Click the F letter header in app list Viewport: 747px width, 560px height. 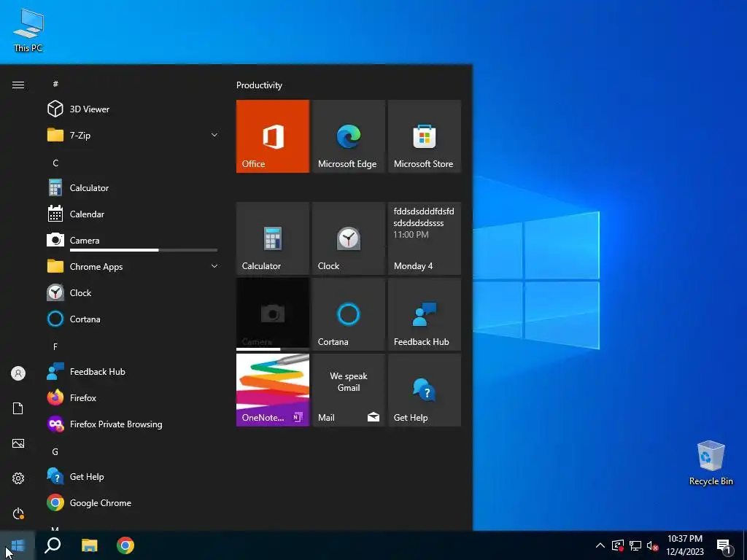coord(55,346)
